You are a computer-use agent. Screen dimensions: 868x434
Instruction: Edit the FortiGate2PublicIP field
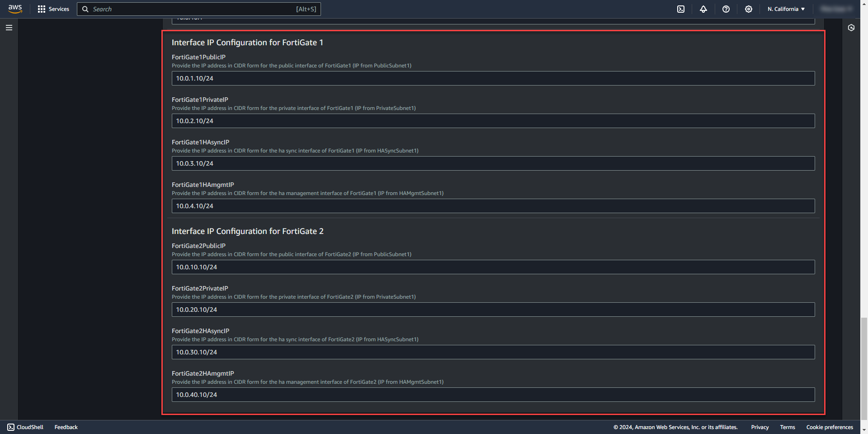click(493, 267)
